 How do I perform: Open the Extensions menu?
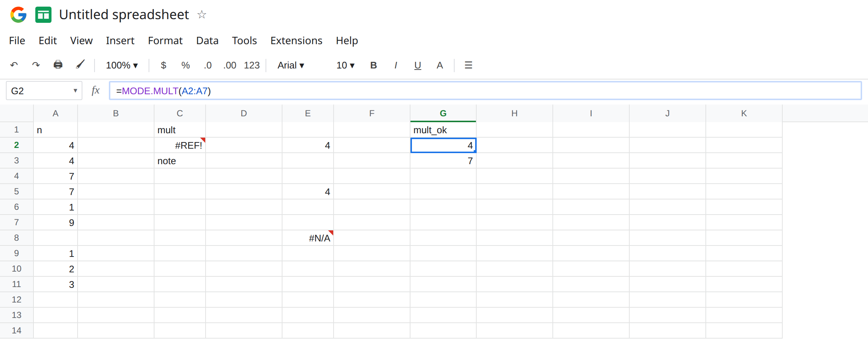pos(296,40)
